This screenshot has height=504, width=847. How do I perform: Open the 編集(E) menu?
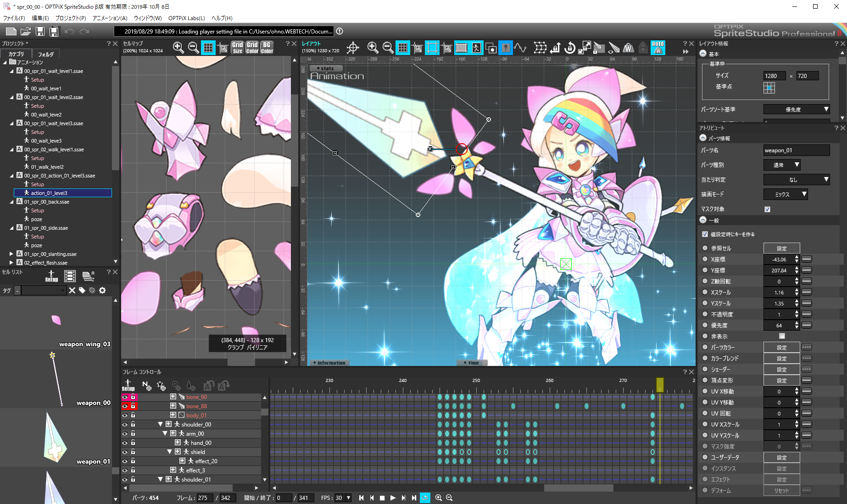coord(40,18)
